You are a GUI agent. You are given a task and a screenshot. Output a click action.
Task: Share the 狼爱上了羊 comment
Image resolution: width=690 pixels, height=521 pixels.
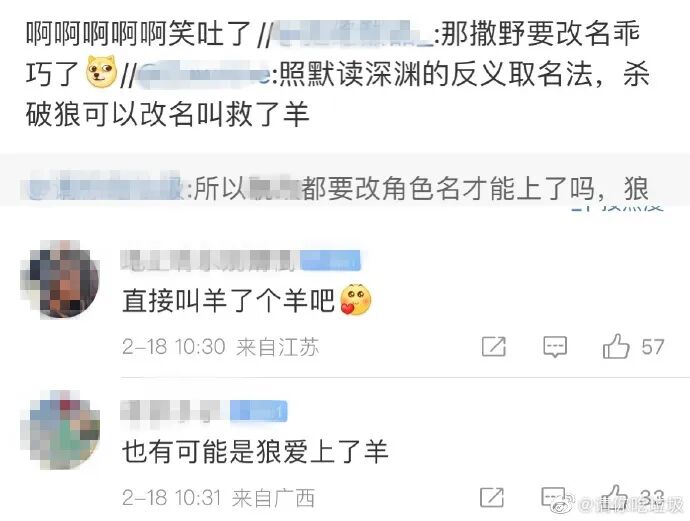(x=492, y=498)
